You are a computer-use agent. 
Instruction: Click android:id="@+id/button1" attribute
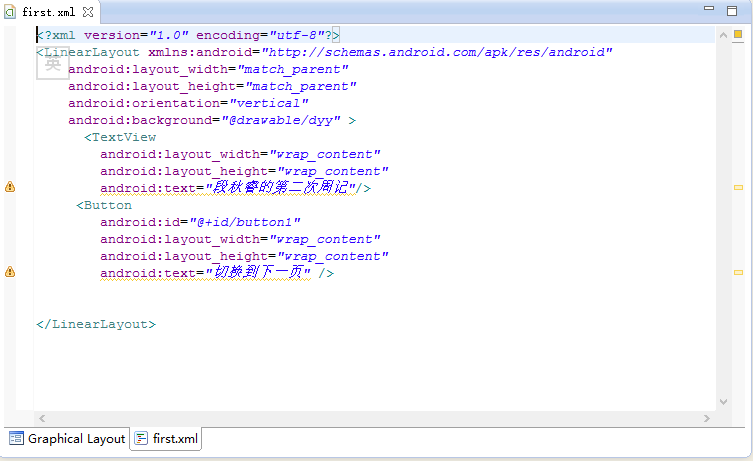[200, 222]
